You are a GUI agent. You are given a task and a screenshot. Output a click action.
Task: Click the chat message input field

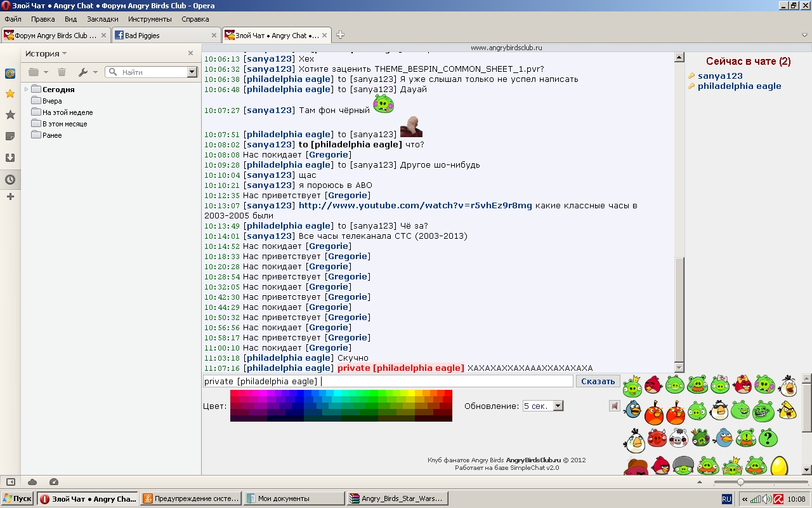click(x=388, y=381)
